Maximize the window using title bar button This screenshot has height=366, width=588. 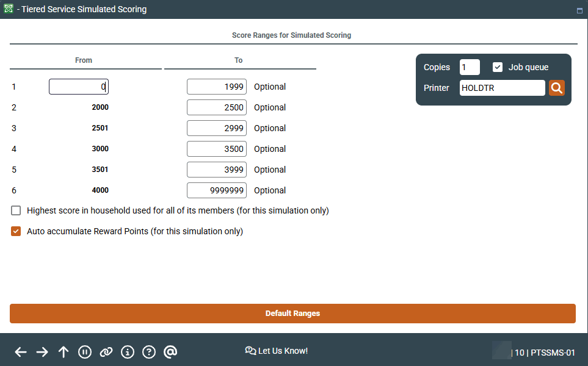579,10
